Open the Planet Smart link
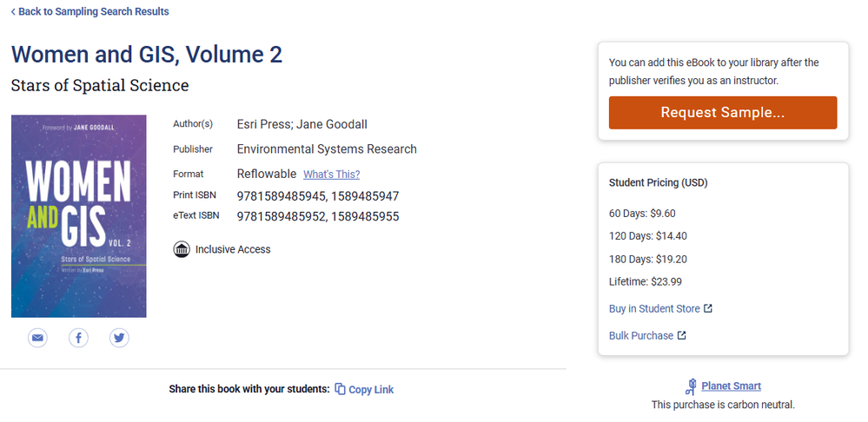Image resolution: width=868 pixels, height=422 pixels. [x=731, y=386]
